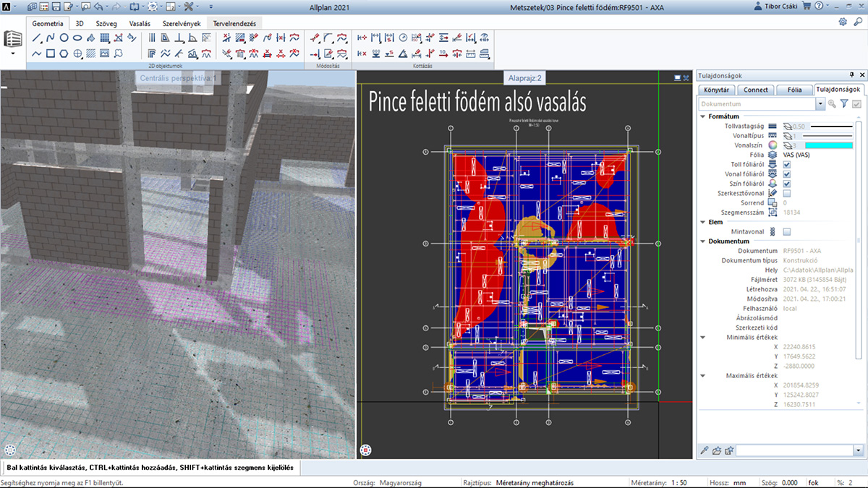Select the Circle drawing tool
The image size is (868, 488).
pos(64,38)
